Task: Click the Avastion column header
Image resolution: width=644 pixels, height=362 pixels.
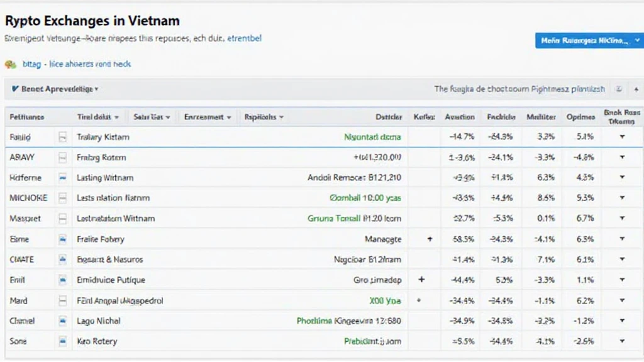Action: [x=459, y=117]
